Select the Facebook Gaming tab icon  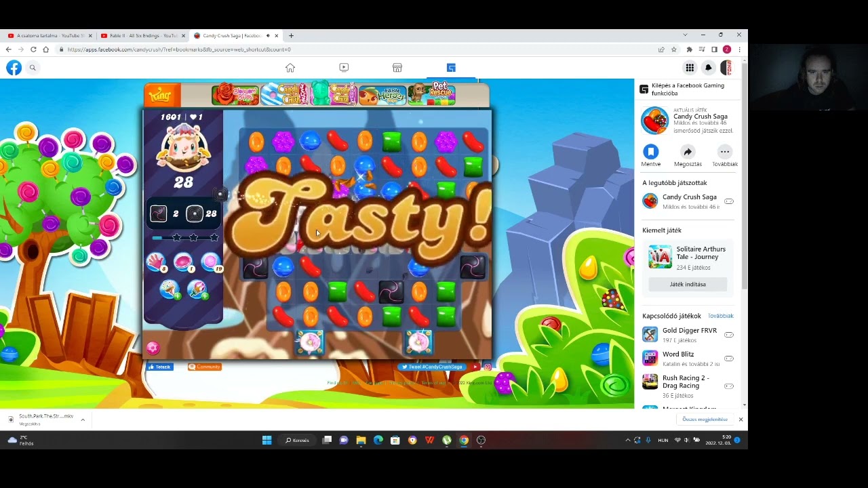(x=451, y=68)
